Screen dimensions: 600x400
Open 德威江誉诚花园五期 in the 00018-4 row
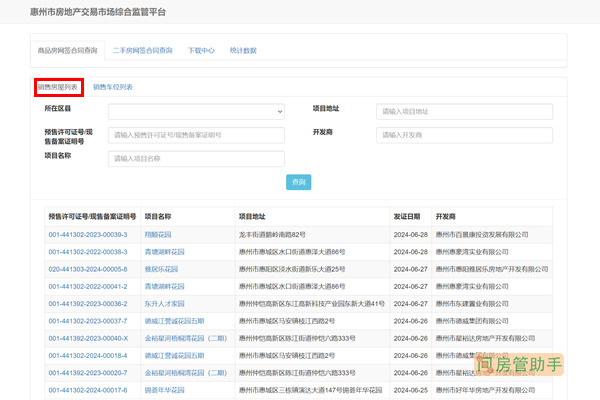174,356
